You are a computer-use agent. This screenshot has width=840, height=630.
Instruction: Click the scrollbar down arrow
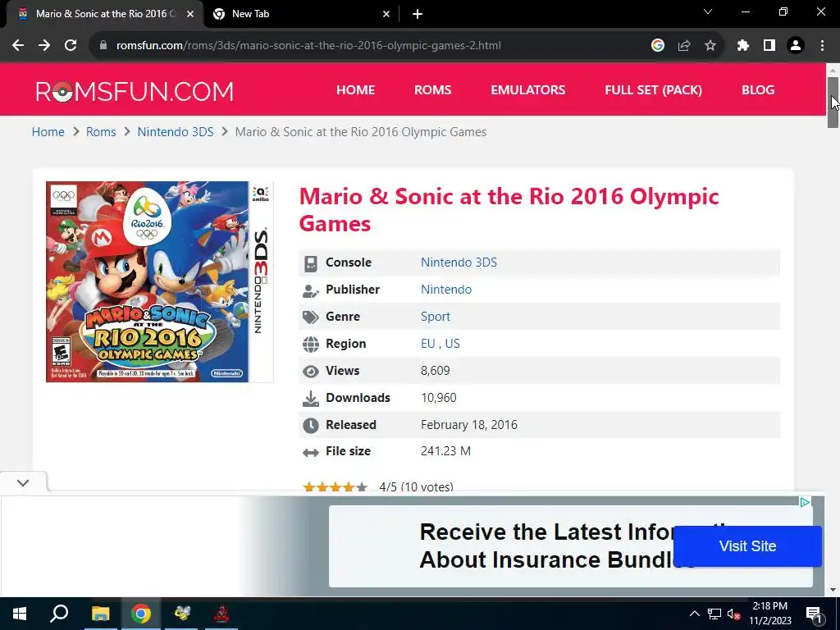(833, 590)
